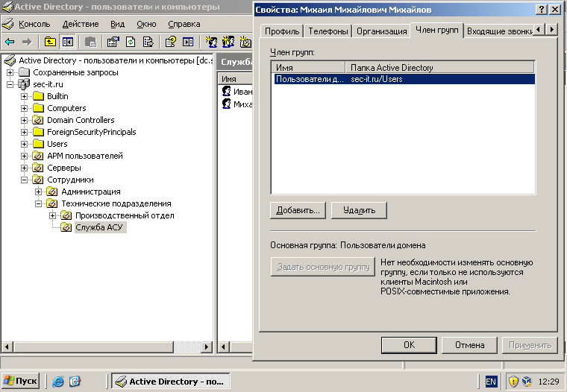Select the Пользователи домена group row
This screenshot has height=392, width=567.
pos(404,79)
